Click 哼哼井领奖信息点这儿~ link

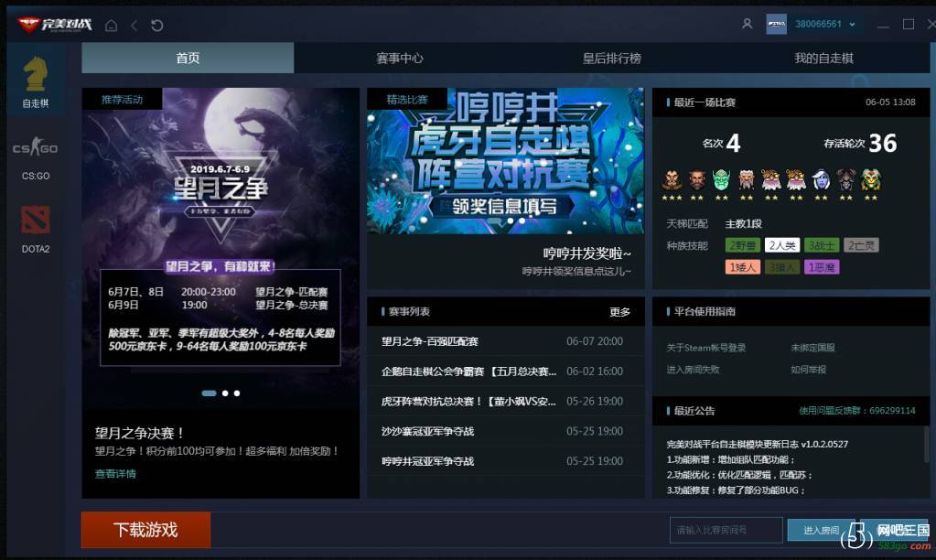[576, 271]
